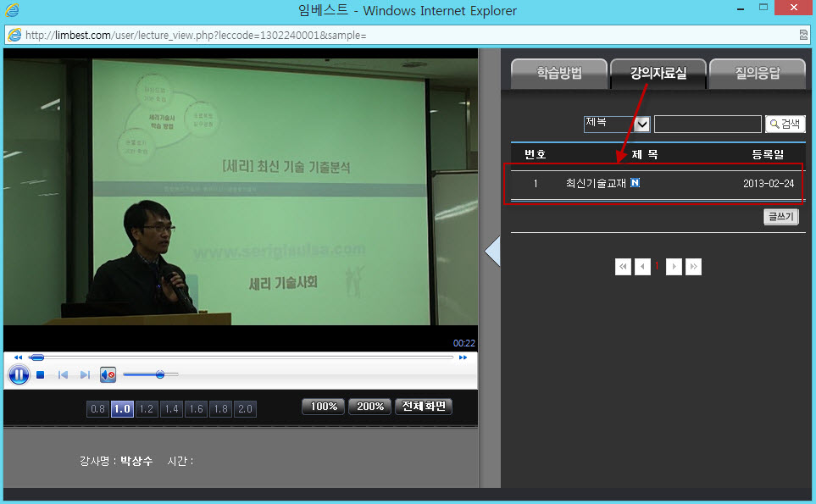Click the 등록일 column header
This screenshot has width=816, height=504.
pos(768,154)
